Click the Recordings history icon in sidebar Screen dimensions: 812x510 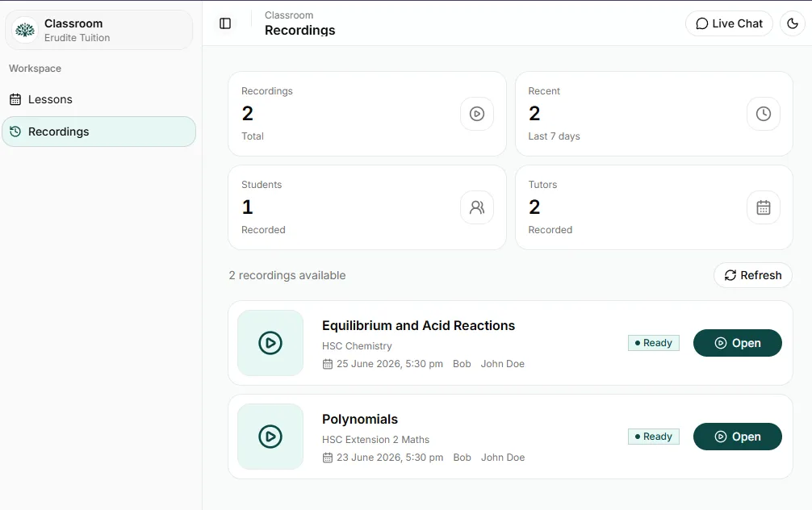click(x=15, y=132)
